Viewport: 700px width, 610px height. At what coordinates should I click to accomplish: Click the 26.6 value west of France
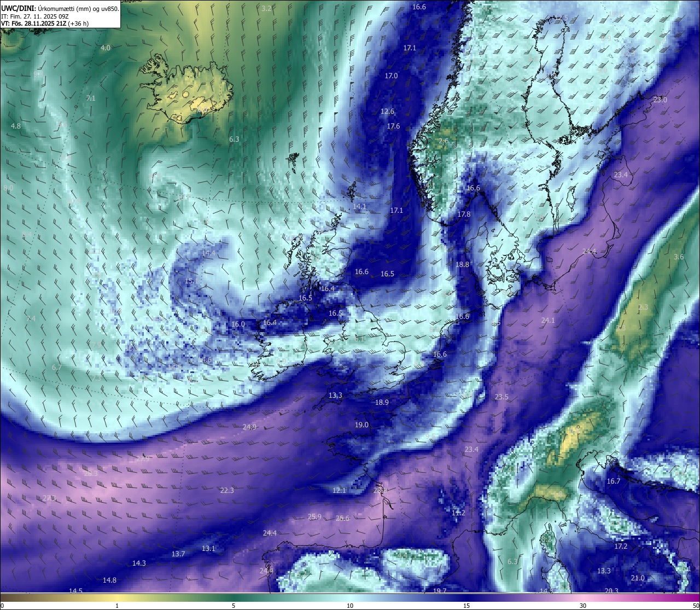[x=342, y=519]
